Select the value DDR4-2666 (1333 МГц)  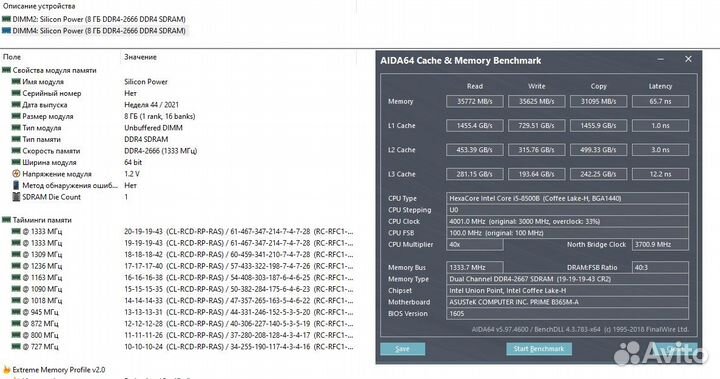tap(161, 151)
